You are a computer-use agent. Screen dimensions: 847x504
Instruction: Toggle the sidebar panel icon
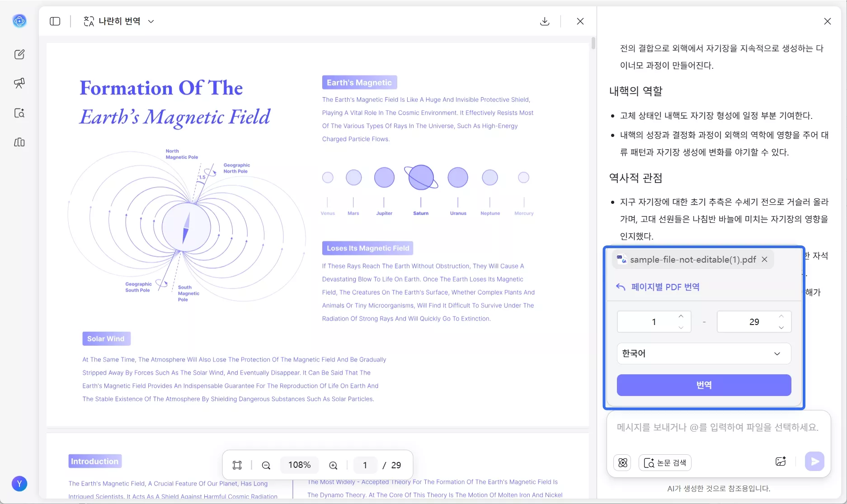click(x=55, y=21)
